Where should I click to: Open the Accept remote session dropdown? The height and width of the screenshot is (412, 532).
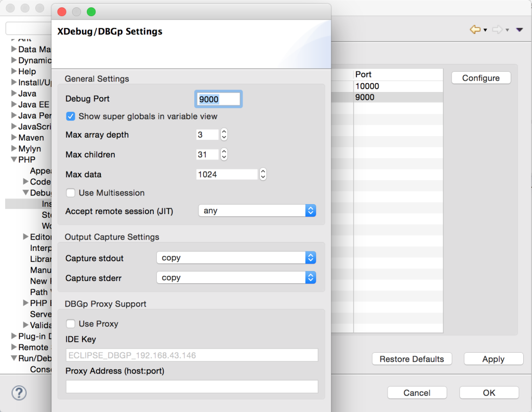pyautogui.click(x=257, y=211)
